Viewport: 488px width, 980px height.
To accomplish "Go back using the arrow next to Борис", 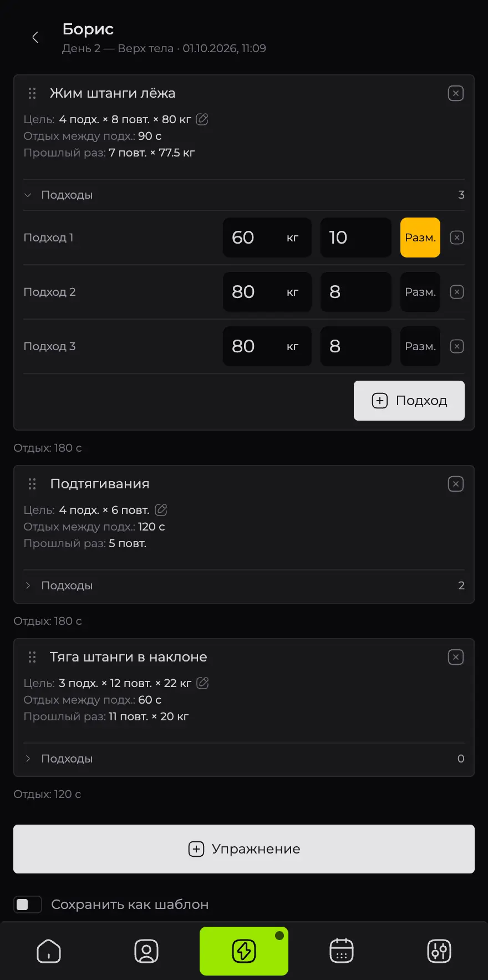I will tap(35, 37).
